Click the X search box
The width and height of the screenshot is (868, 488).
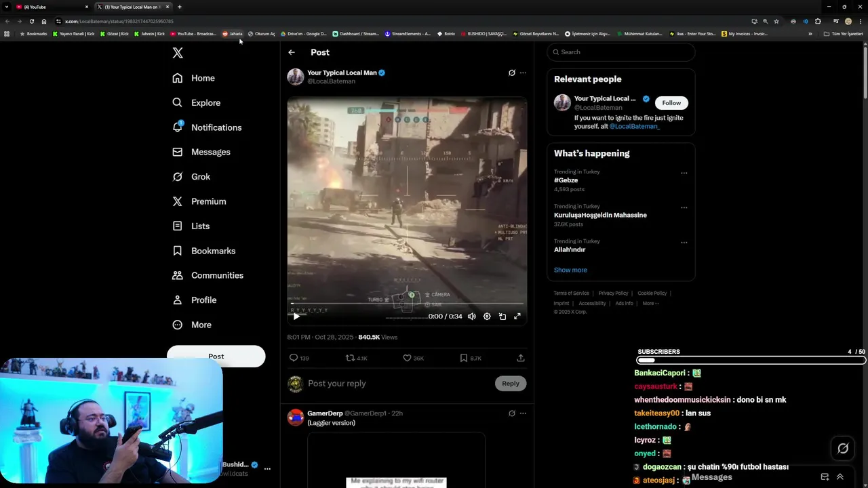click(621, 52)
